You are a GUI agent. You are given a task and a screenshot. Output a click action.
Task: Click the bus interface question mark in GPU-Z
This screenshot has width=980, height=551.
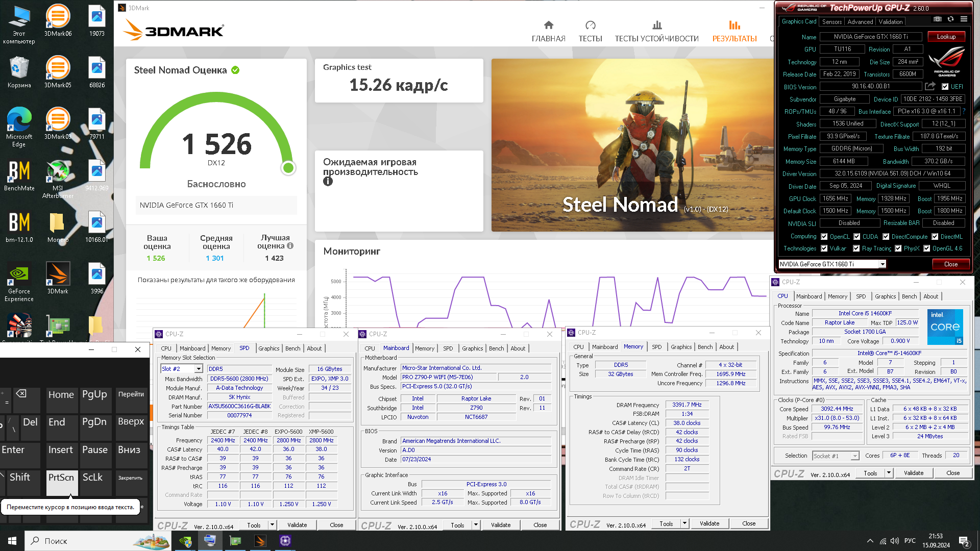964,111
